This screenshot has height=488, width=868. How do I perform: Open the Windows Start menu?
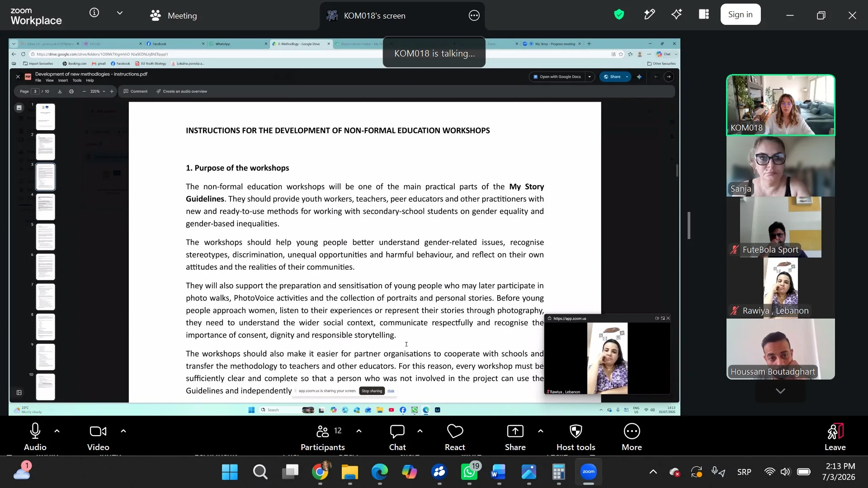coord(230,472)
